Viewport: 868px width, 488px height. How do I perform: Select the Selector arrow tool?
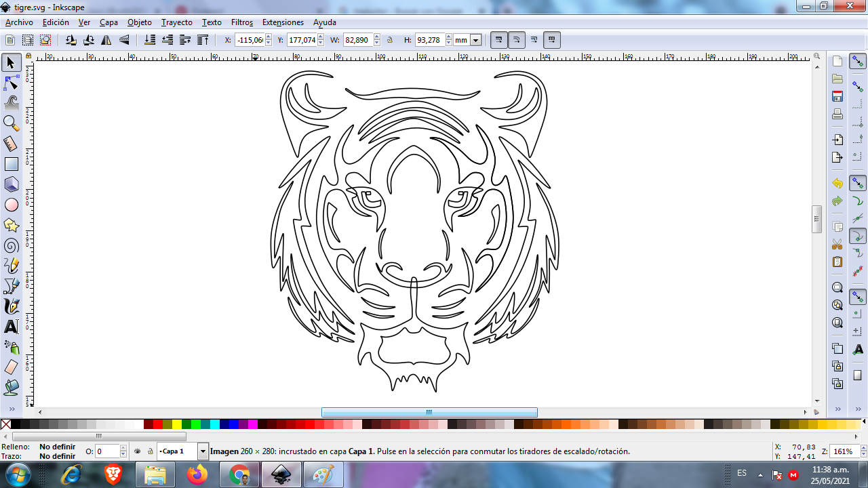pos(11,63)
